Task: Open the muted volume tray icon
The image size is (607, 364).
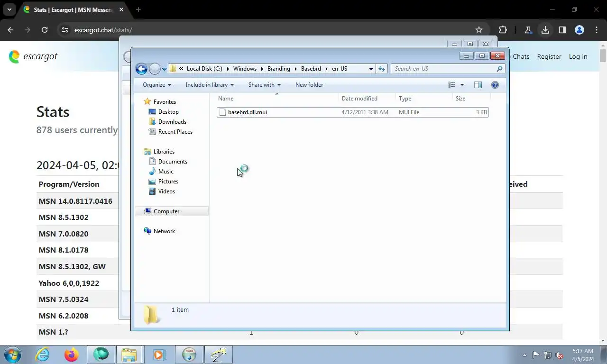Action: tap(560, 355)
